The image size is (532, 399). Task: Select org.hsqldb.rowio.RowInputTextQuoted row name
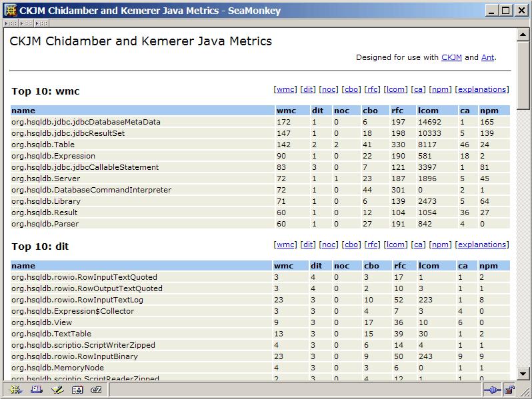click(84, 277)
